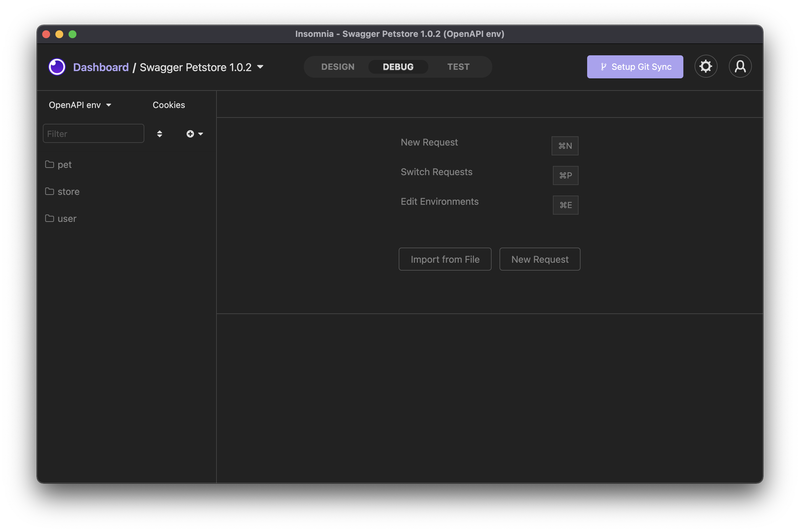This screenshot has height=532, width=800.
Task: Click the Setup Git Sync button
Action: coord(635,67)
